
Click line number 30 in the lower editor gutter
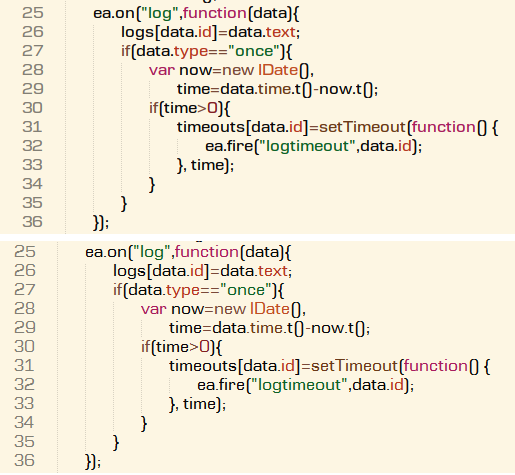coord(25,347)
